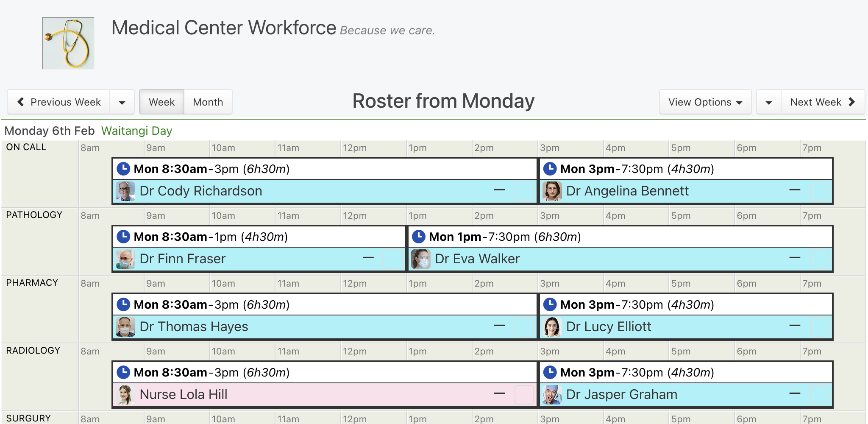Go to Next Week
868x424 pixels.
pyautogui.click(x=823, y=102)
